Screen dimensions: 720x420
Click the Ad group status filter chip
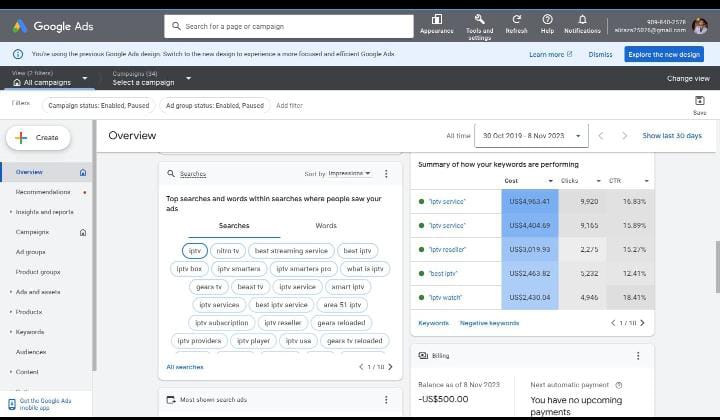pos(214,106)
